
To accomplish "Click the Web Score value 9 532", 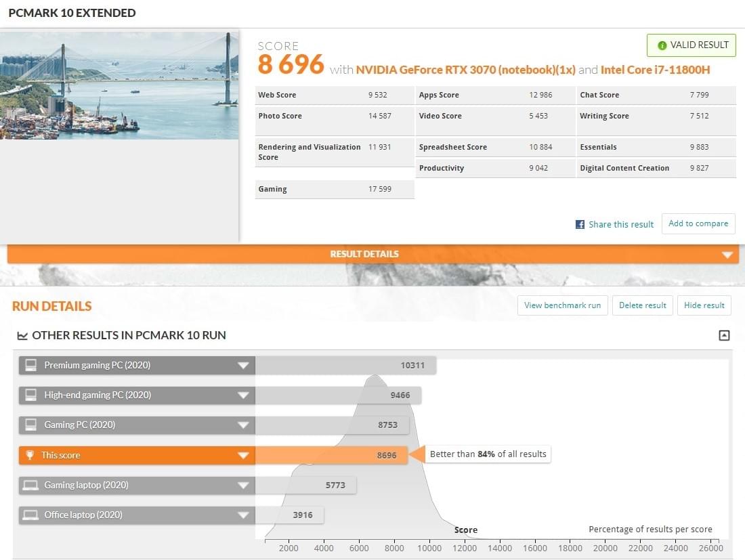I will click(x=378, y=95).
